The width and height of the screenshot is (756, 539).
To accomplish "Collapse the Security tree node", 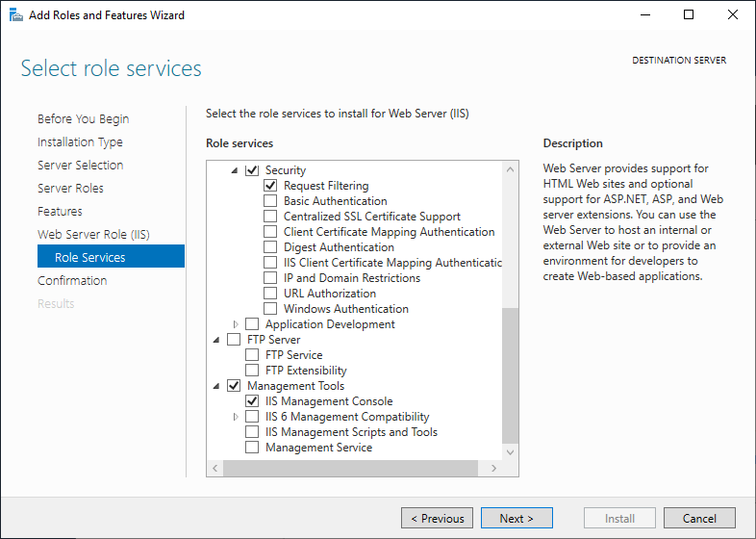I will [236, 170].
